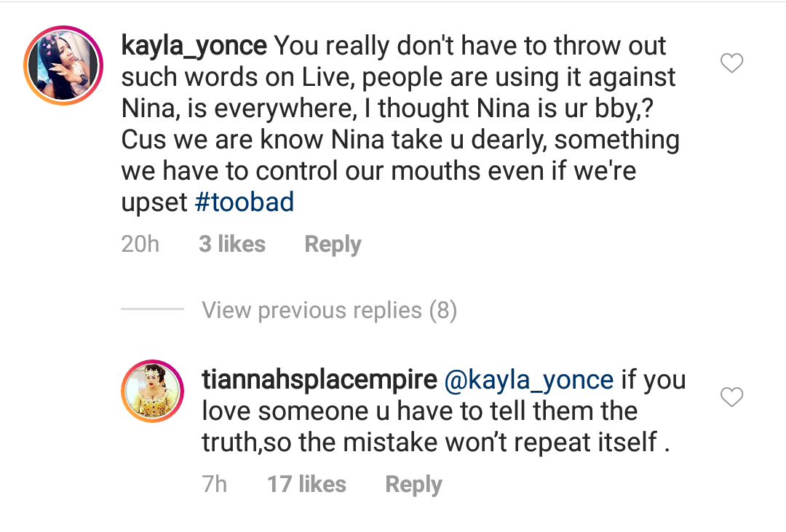The height and width of the screenshot is (532, 786).
Task: View the 3 likes on kayla_yonce's comment
Action: click(x=232, y=245)
